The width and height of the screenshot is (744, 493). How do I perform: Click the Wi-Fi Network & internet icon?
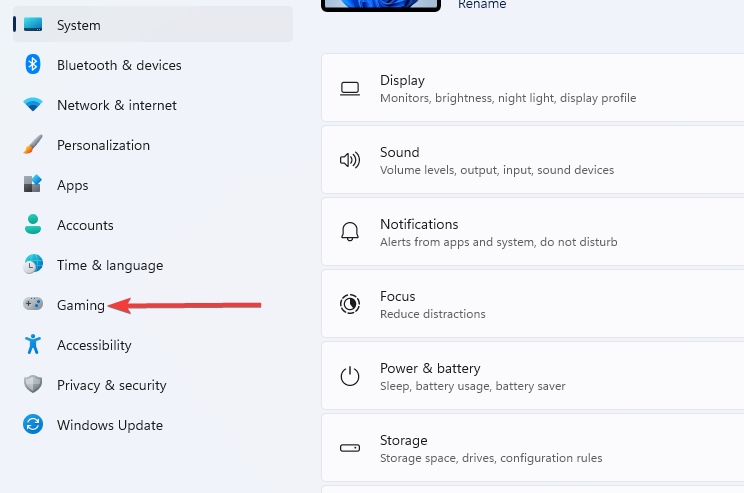(33, 104)
